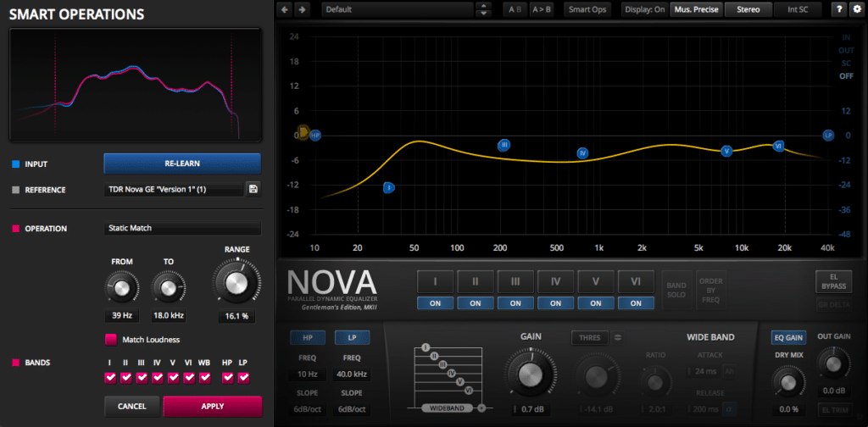Select the LP node on the EQ graph
868x427 pixels.
[828, 135]
